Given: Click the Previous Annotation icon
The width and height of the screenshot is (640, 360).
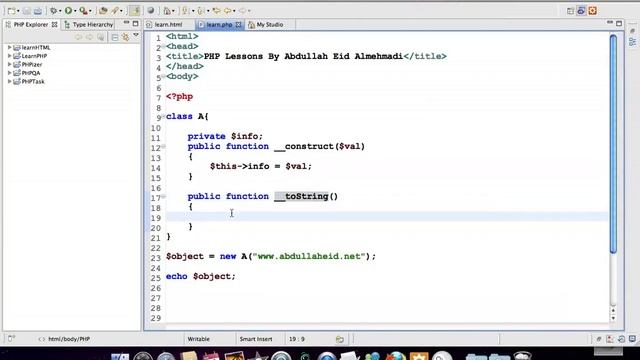Looking at the screenshot, I should [201, 11].
